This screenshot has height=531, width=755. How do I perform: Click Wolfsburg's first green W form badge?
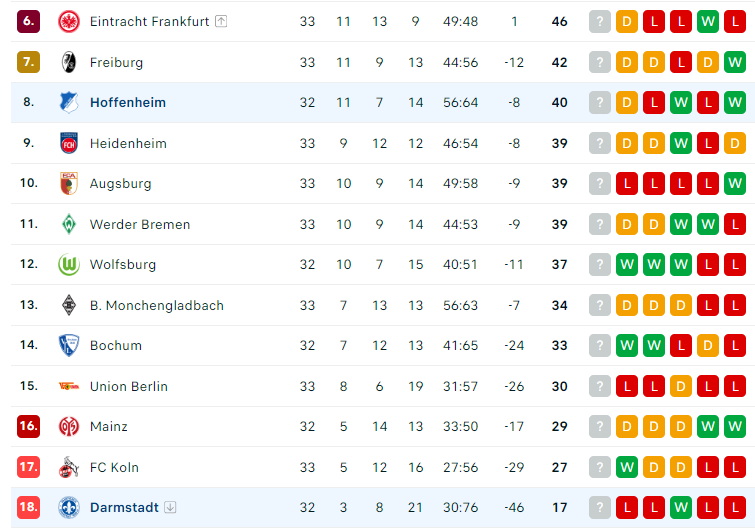627,264
